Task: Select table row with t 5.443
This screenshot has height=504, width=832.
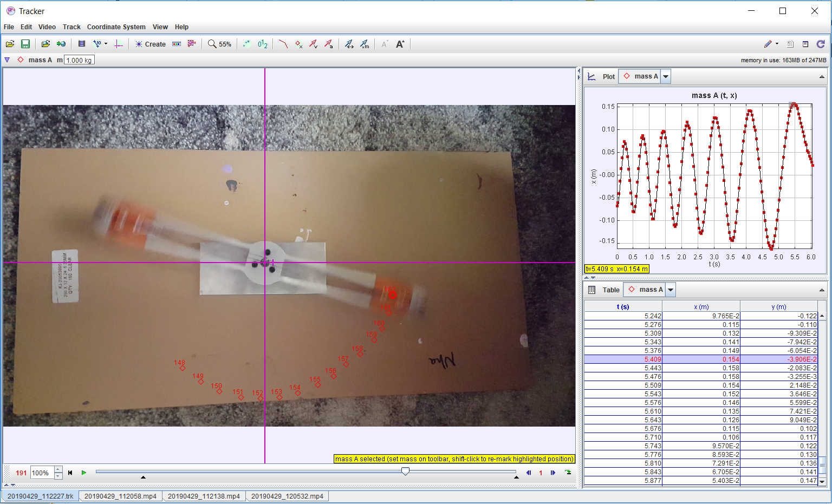Action: 701,368
